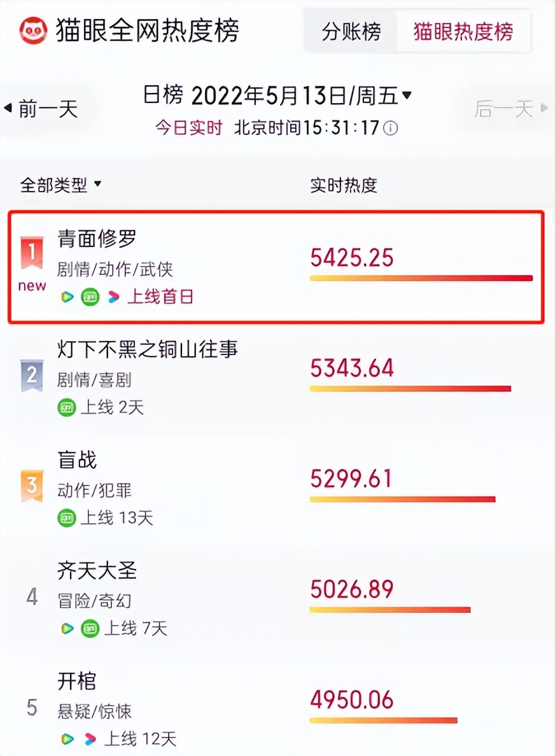Go to next day with 后一天
Image resolution: width=555 pixels, height=756 pixels.
pyautogui.click(x=511, y=108)
